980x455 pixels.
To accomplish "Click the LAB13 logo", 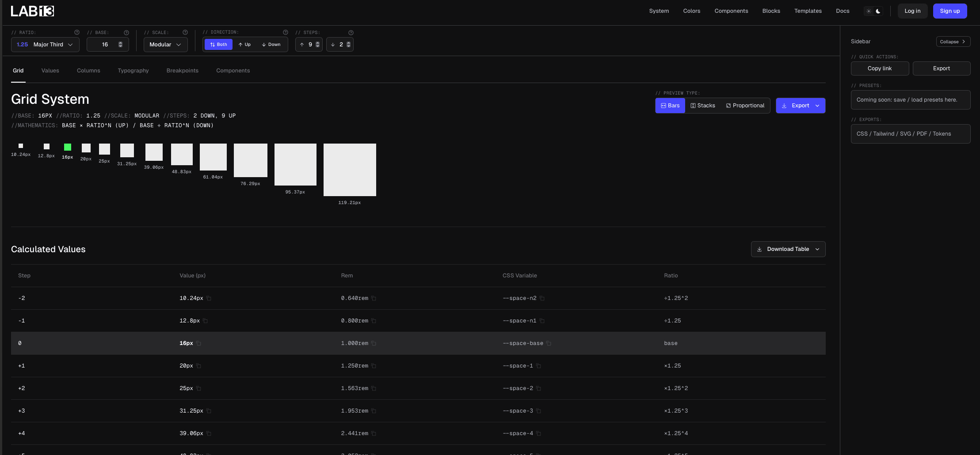I will (32, 11).
